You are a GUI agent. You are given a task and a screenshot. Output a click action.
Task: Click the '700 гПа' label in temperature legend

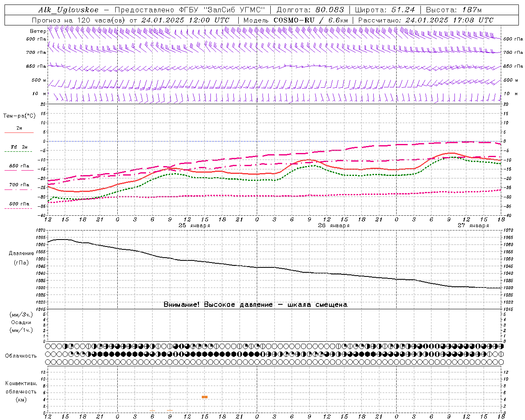tap(19, 185)
